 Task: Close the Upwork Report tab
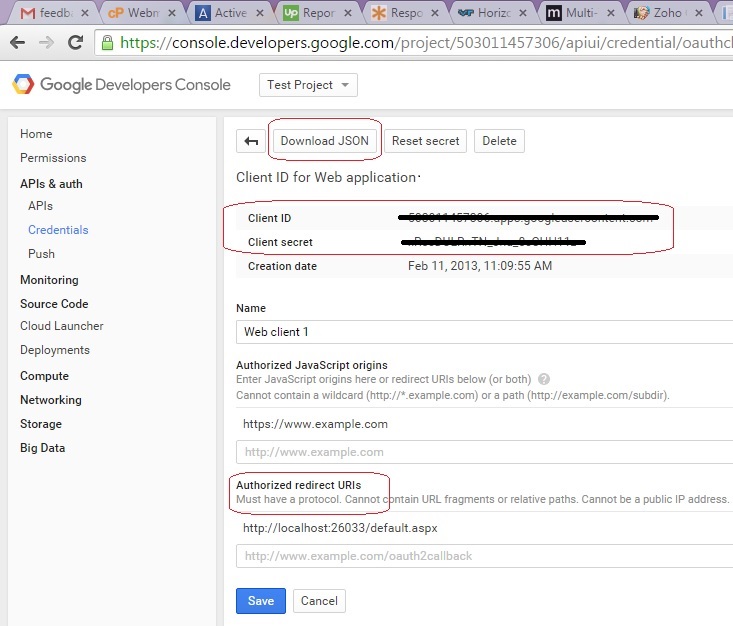pyautogui.click(x=347, y=13)
